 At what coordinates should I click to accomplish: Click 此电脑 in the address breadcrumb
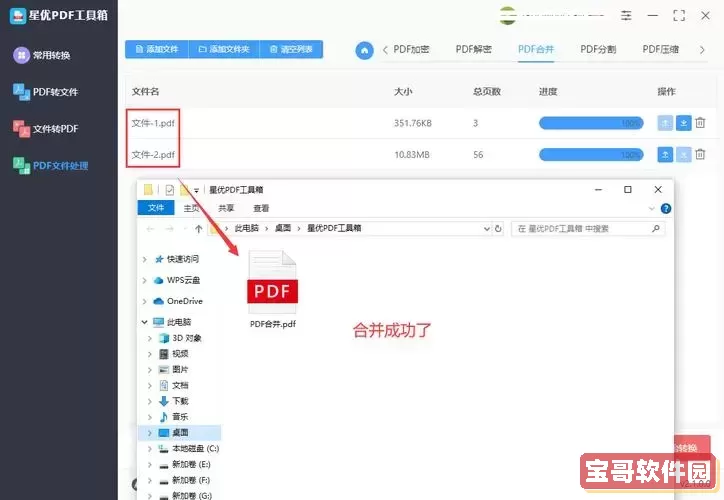tap(247, 228)
